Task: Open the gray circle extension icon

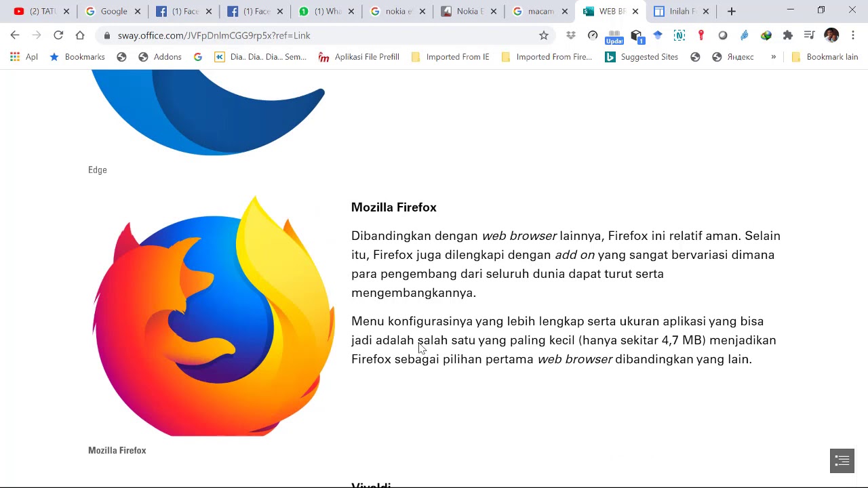Action: coord(723,35)
